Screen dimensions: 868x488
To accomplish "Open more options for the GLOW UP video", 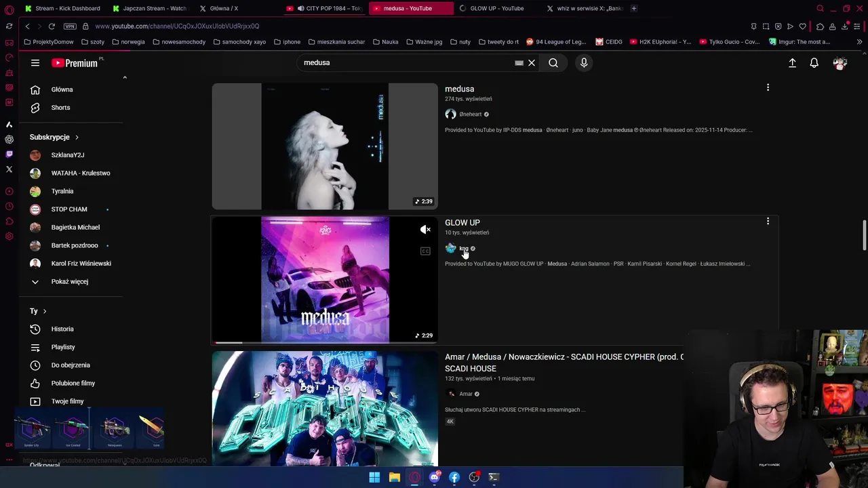I will [768, 221].
